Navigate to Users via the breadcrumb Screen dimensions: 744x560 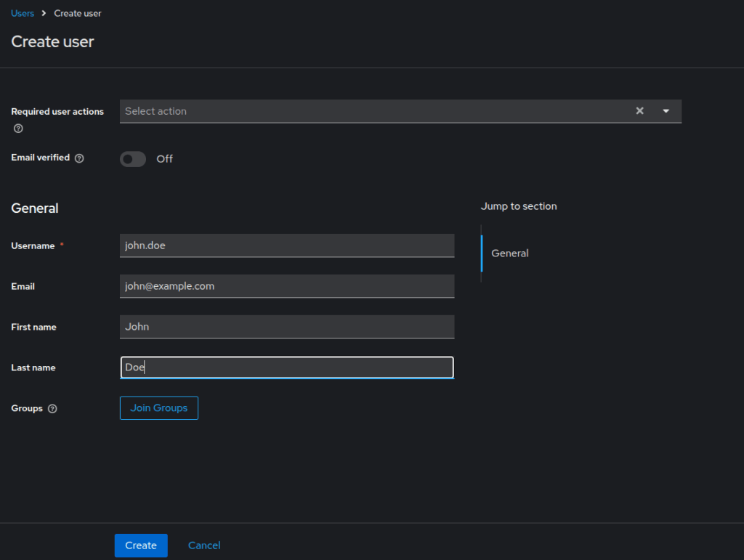(22, 12)
